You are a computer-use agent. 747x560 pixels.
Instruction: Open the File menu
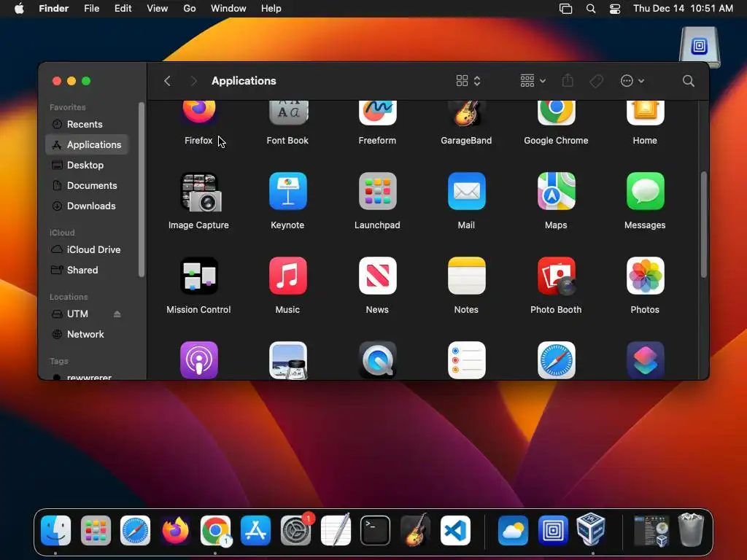(x=91, y=9)
